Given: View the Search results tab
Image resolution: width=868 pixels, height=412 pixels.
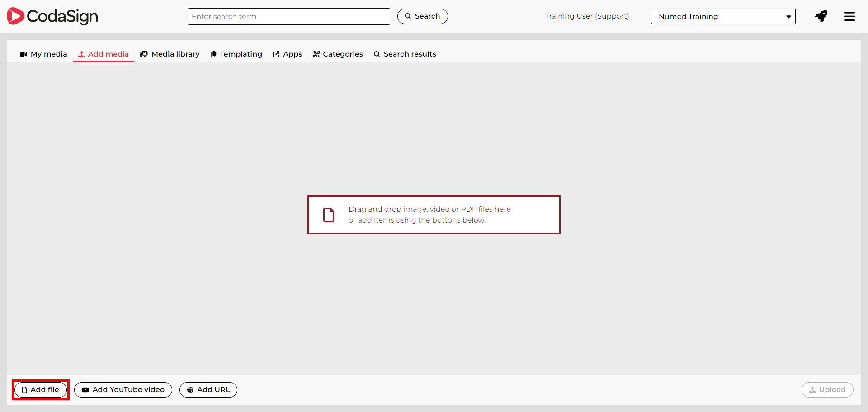Looking at the screenshot, I should 405,54.
